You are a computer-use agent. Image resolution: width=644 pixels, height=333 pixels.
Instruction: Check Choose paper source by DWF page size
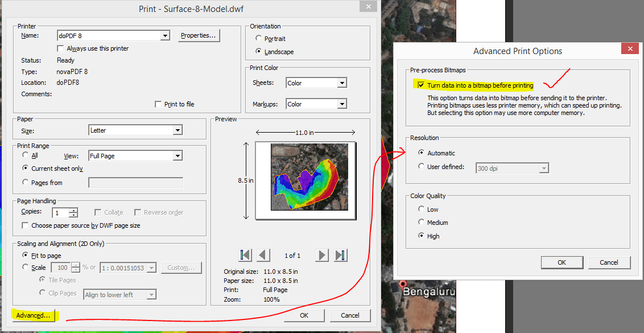(24, 225)
